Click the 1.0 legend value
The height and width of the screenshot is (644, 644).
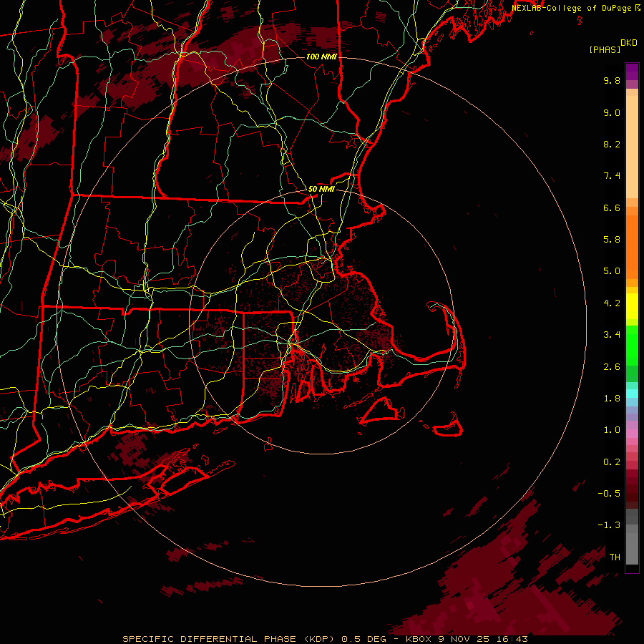tap(612, 430)
